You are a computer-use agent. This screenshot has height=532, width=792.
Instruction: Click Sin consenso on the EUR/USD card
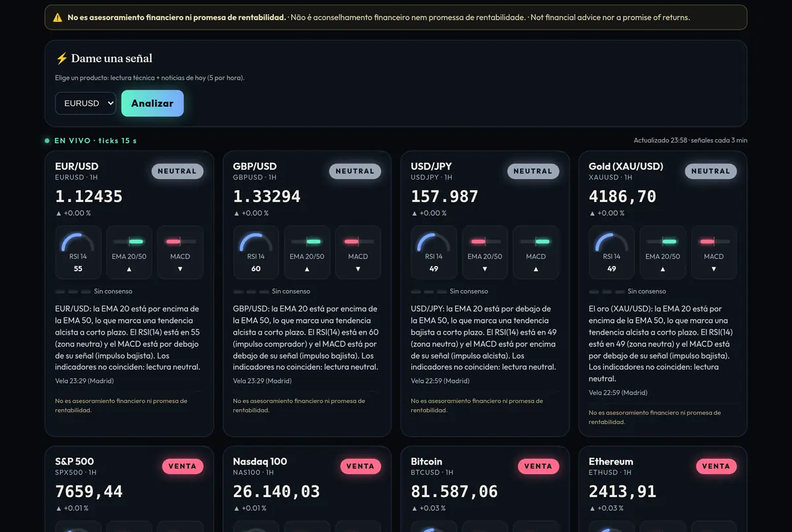[x=113, y=291]
